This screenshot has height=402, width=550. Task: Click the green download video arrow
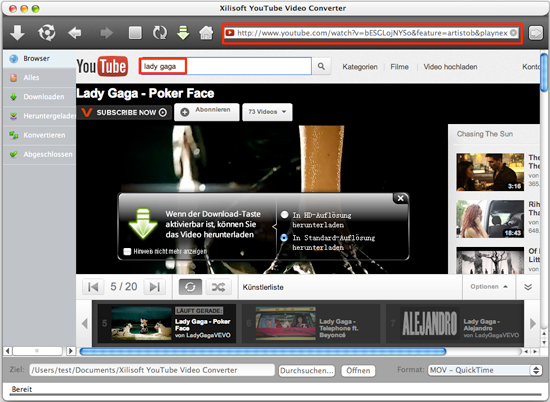[x=183, y=33]
